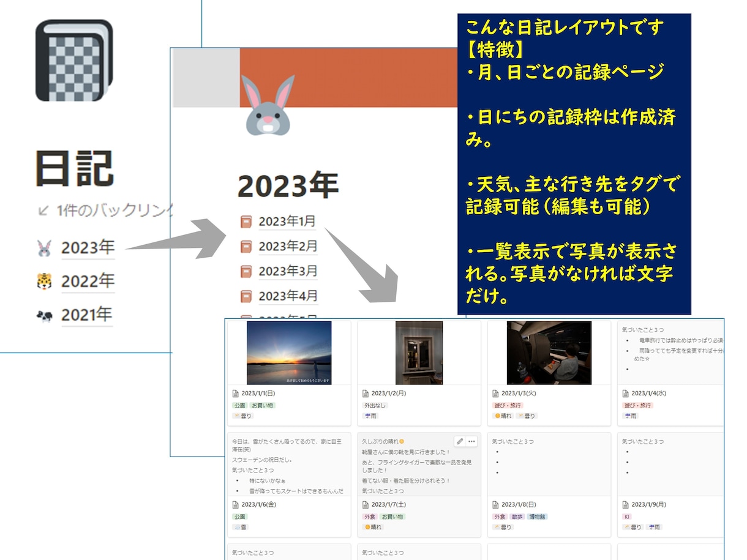Image resolution: width=747 pixels, height=560 pixels.
Task: Click the 遊び・旅行 tag on 2023/1/4 card
Action: coord(638,405)
